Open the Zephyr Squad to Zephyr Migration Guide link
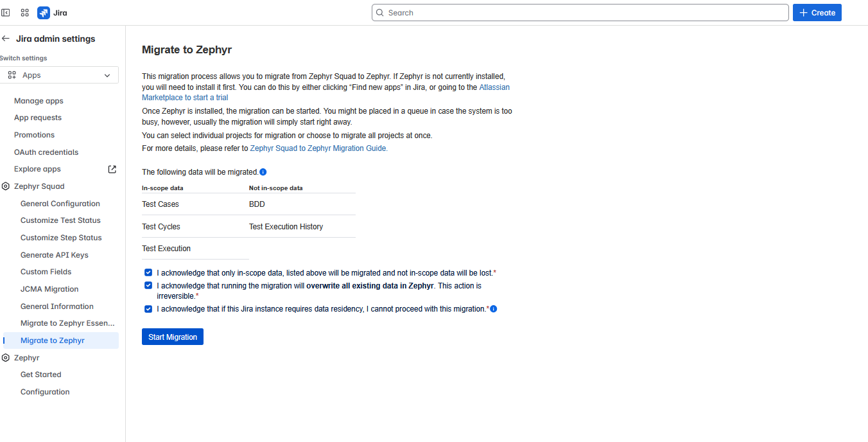Image resolution: width=868 pixels, height=442 pixels. [318, 148]
